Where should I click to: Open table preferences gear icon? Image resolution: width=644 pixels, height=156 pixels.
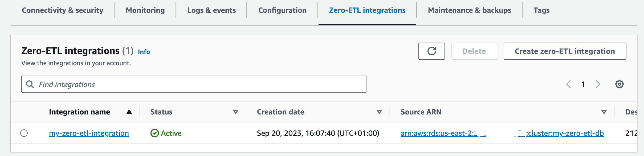click(619, 84)
